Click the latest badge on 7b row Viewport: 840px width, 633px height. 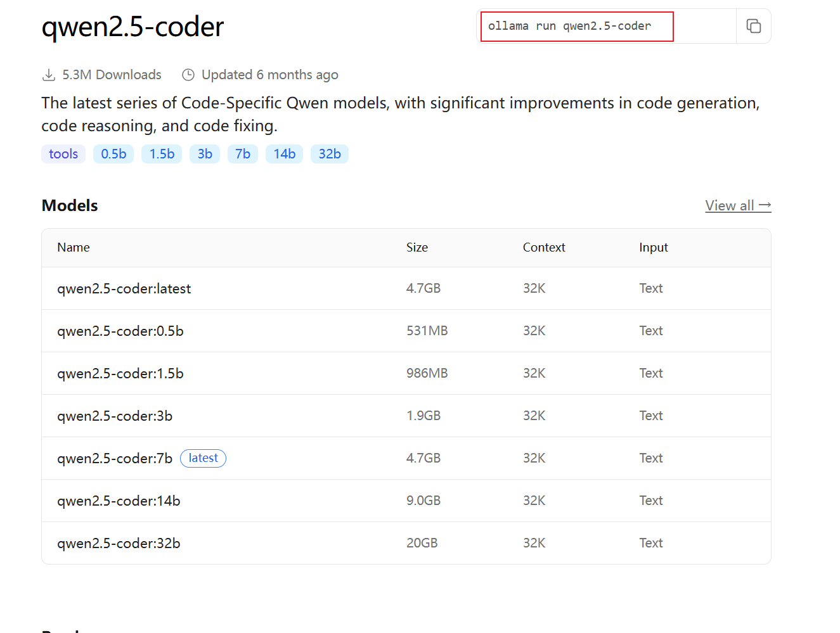203,458
